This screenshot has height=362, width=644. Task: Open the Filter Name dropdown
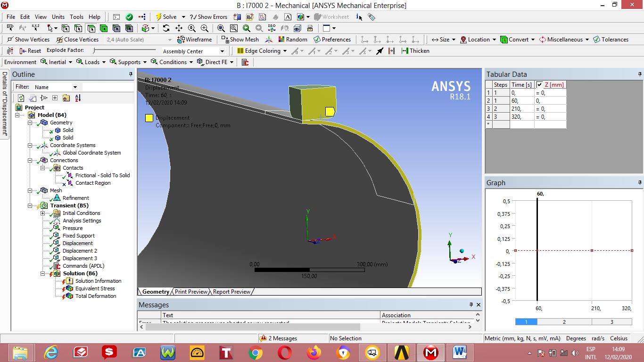coord(75,87)
